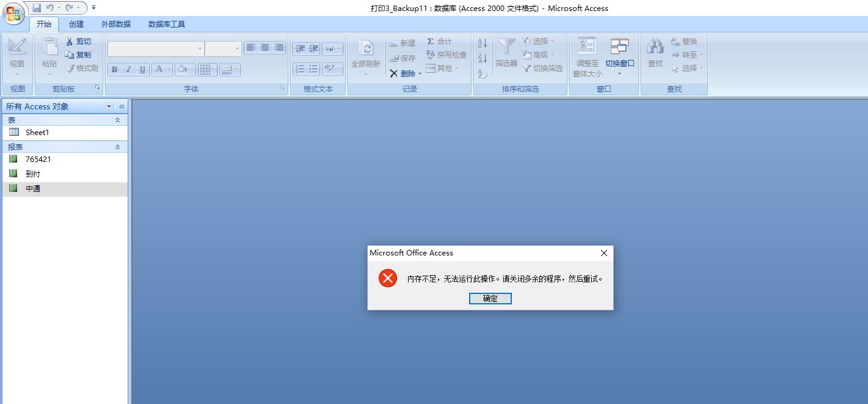Click the 调整至窗体大小 button
This screenshot has width=868, height=404.
tap(588, 57)
